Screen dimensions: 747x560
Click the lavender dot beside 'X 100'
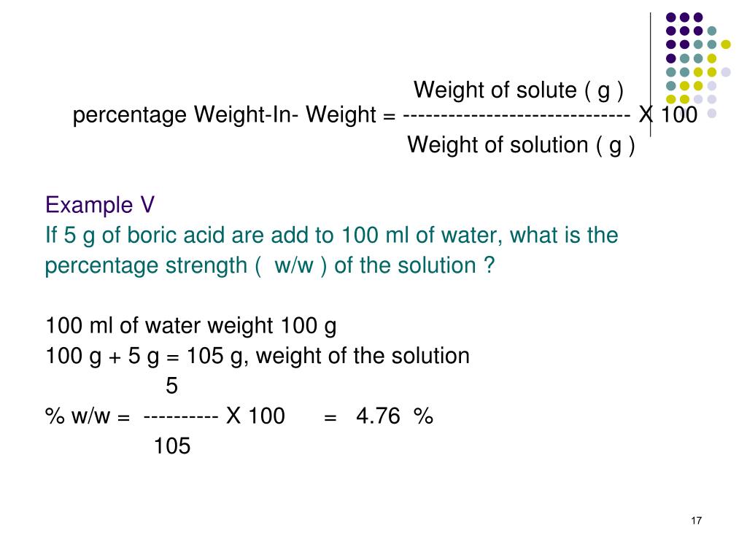pyautogui.click(x=712, y=113)
